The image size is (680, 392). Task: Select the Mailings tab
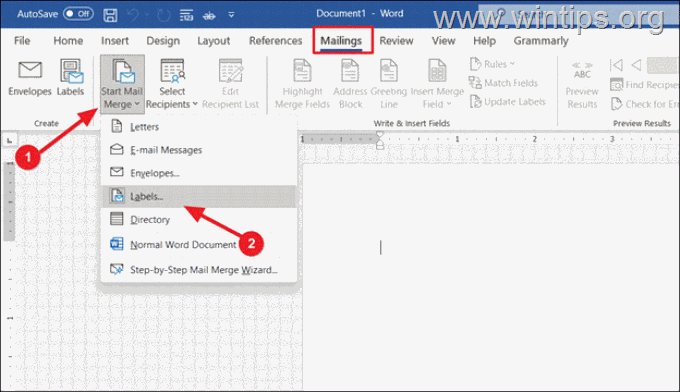(341, 41)
